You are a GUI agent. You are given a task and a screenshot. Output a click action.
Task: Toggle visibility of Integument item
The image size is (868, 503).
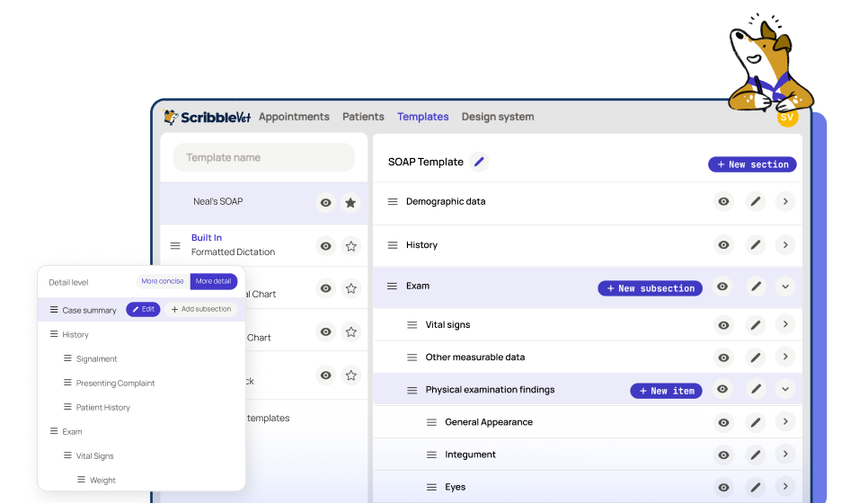tap(723, 455)
